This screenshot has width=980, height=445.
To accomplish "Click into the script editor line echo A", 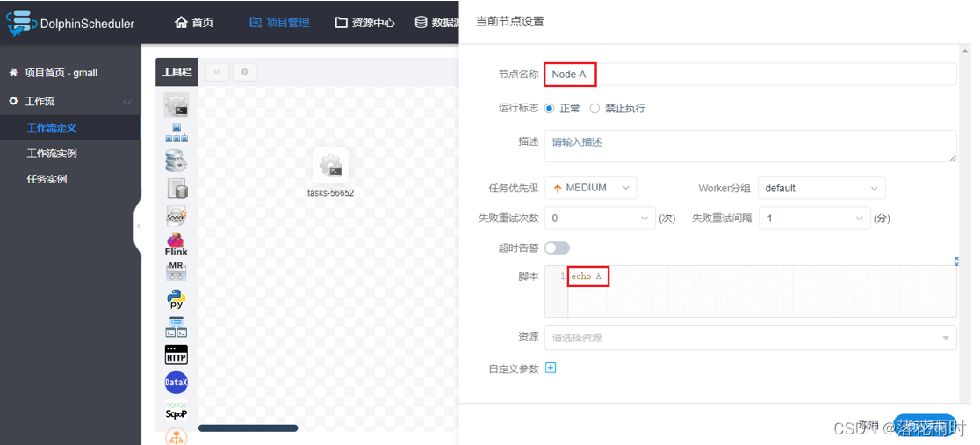I will 762,276.
